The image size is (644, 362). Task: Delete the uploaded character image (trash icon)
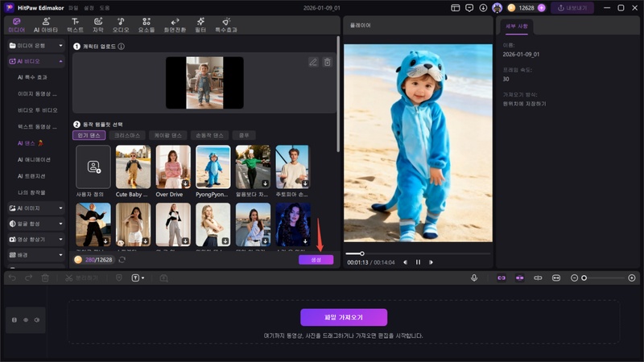(328, 63)
